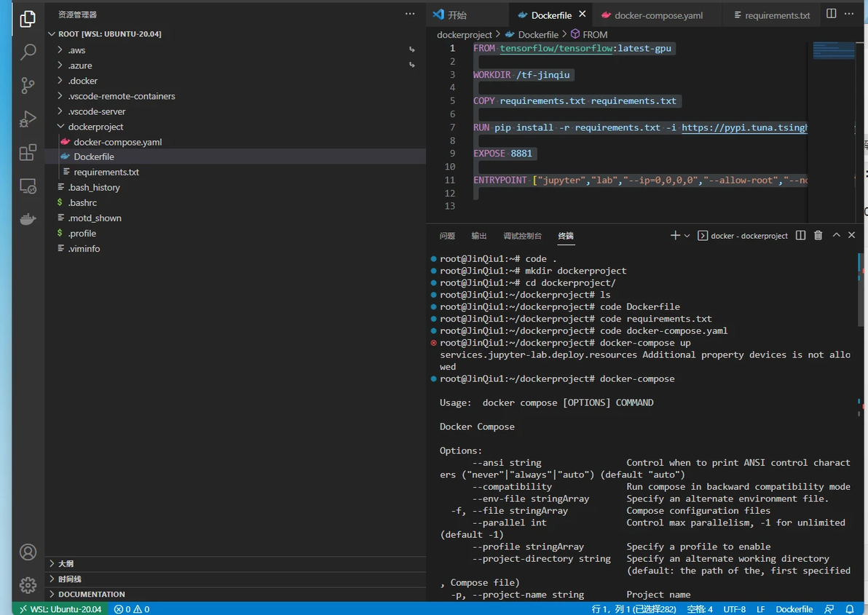The height and width of the screenshot is (615, 868).
Task: Click the editor minimap slider
Action: [834, 49]
